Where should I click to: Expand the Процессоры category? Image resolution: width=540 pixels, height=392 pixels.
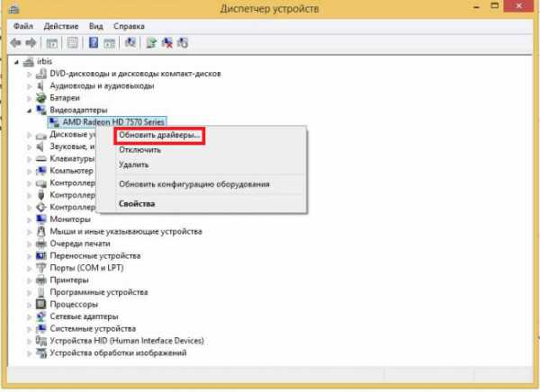30,304
